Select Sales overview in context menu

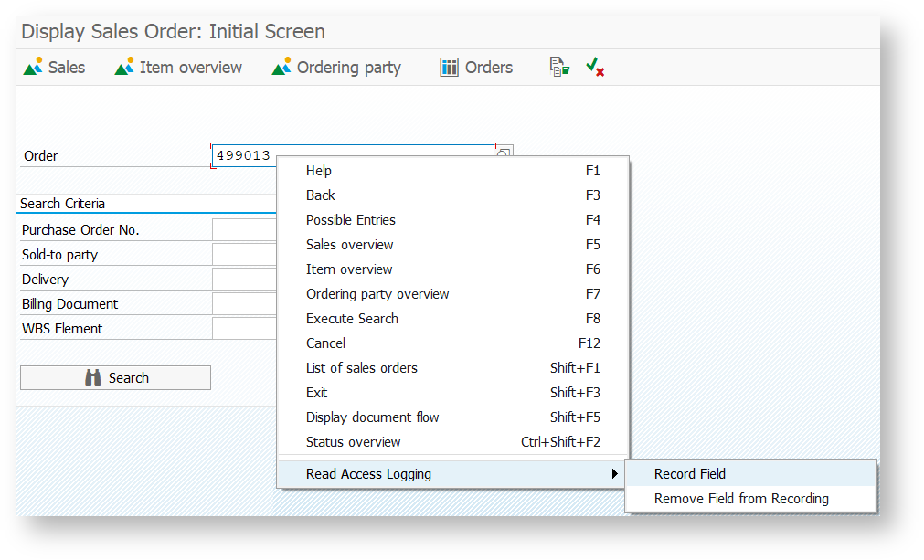tap(452, 245)
